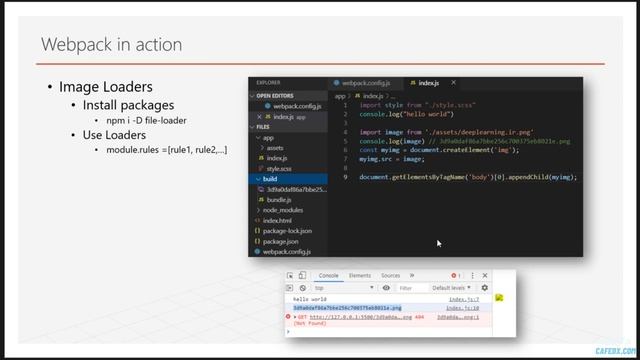Open the failed 127.0.0.1:5500 png URL
640x360 pixels.
(x=360, y=317)
